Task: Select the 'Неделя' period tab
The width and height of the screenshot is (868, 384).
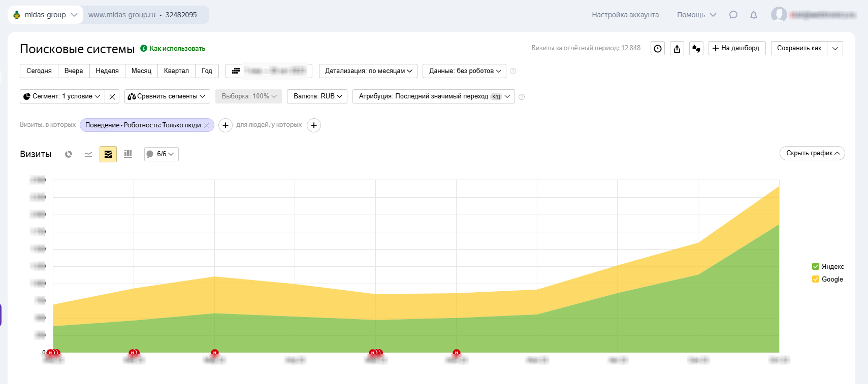Action: 107,71
